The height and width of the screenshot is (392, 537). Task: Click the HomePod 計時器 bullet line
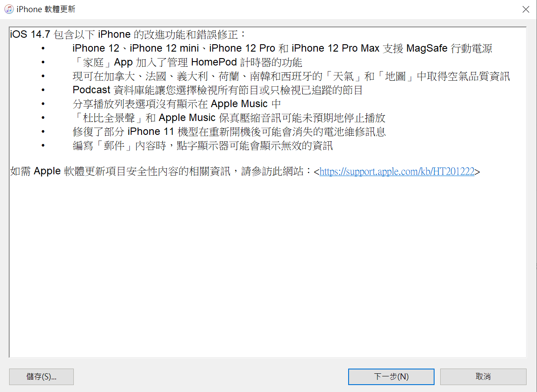pyautogui.click(x=187, y=62)
